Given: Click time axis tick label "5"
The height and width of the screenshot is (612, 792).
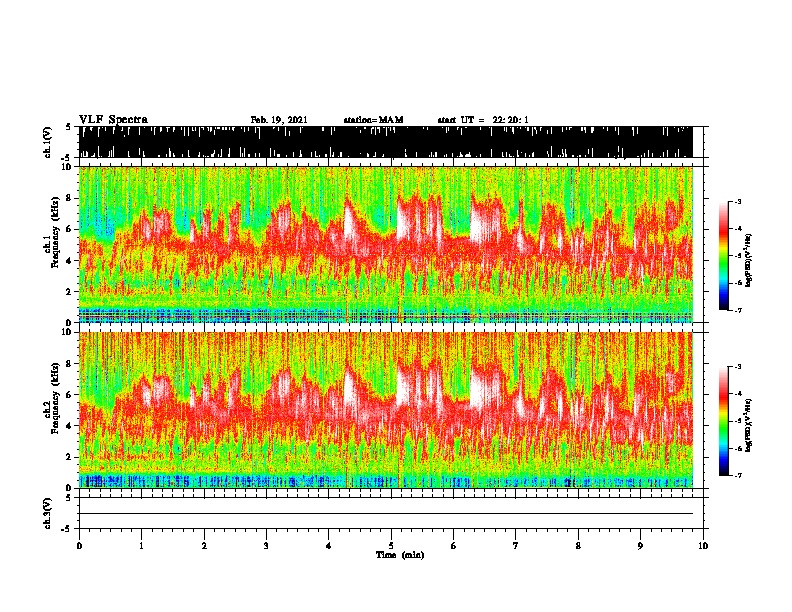Looking at the screenshot, I should [x=391, y=545].
